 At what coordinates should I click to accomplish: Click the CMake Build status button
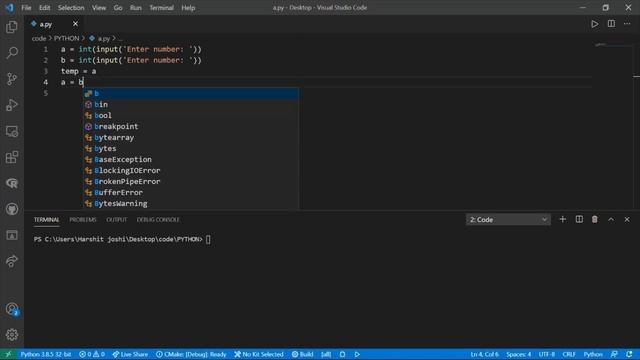coord(302,354)
